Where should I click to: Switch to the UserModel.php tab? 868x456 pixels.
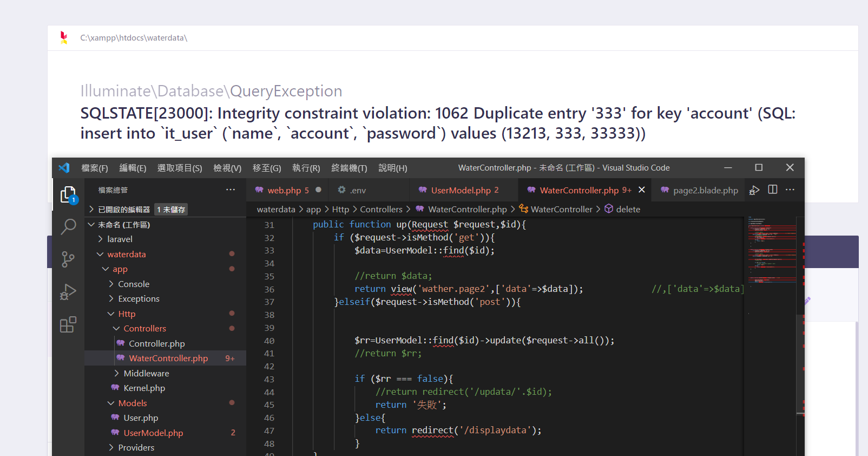(x=461, y=190)
